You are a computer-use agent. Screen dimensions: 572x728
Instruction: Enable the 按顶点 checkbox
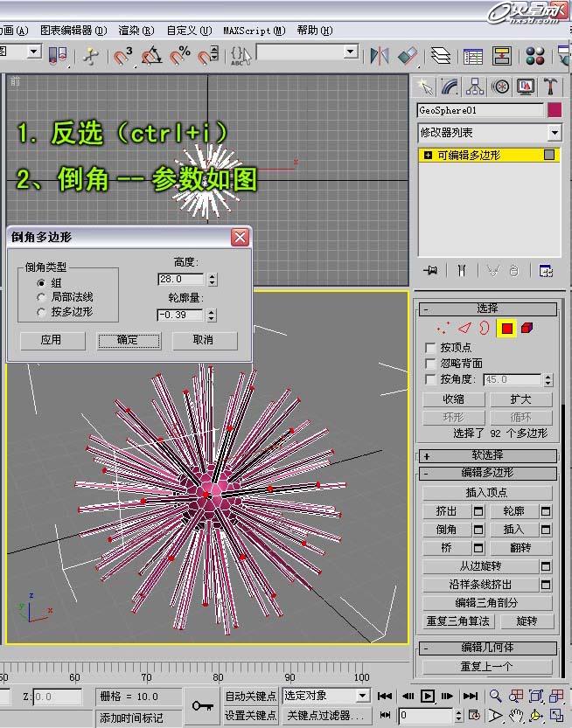429,347
